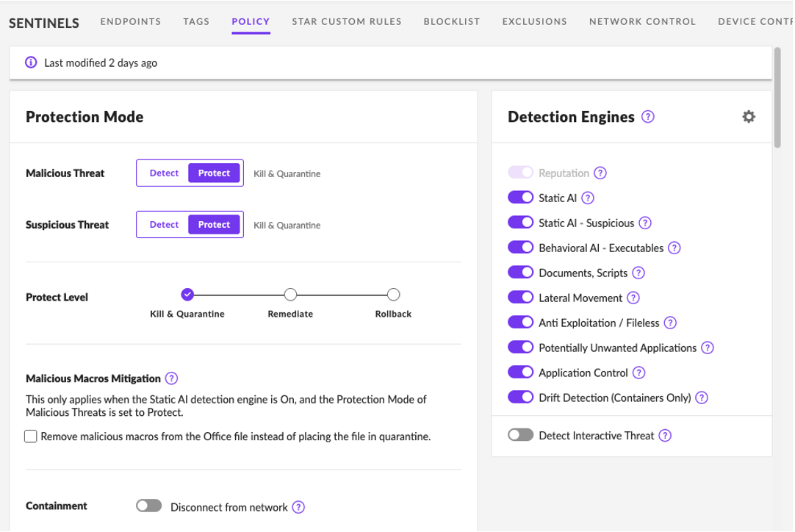
Task: Check the Remove malicious macros checkbox
Action: [x=31, y=437]
